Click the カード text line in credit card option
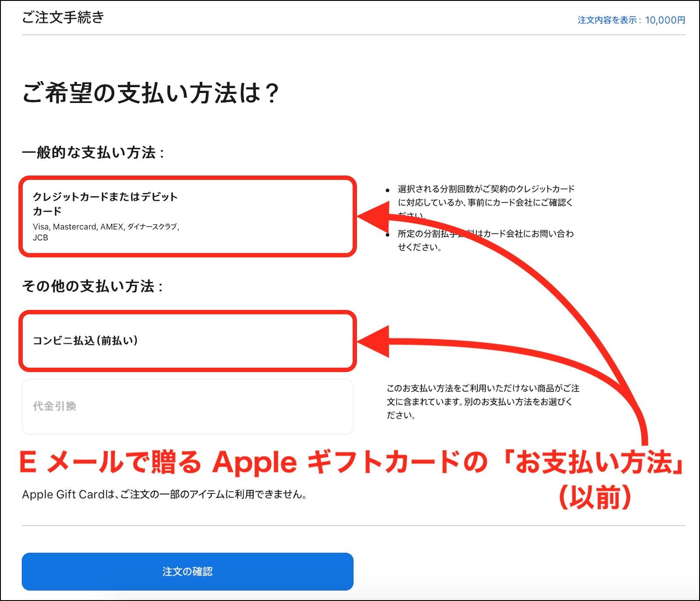700x601 pixels. 47,211
